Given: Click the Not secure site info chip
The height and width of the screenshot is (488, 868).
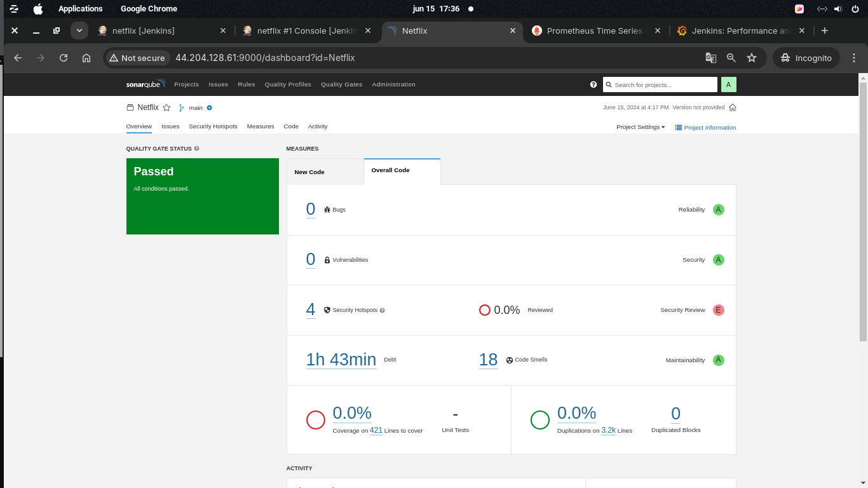Looking at the screenshot, I should 137,58.
